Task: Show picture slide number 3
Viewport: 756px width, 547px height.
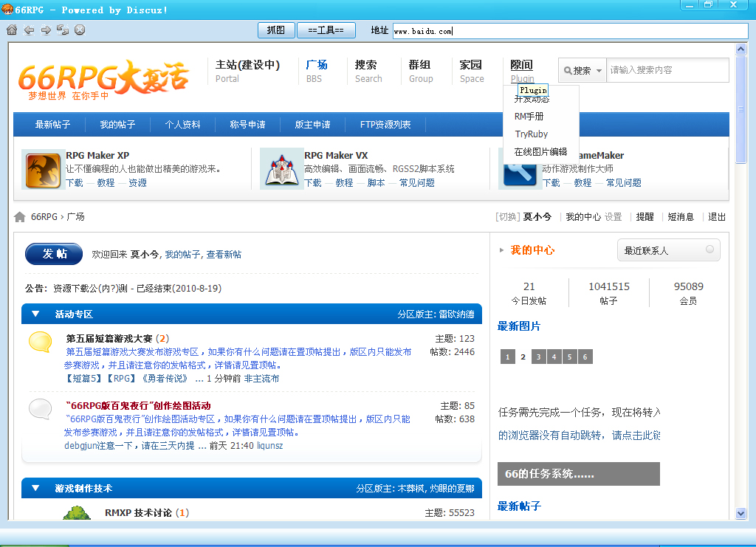Action: click(538, 357)
